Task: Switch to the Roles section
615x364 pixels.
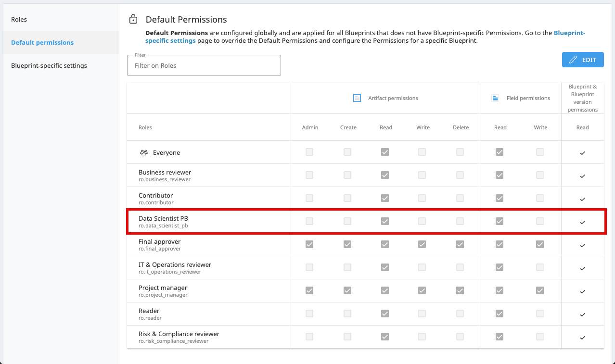Action: (19, 19)
